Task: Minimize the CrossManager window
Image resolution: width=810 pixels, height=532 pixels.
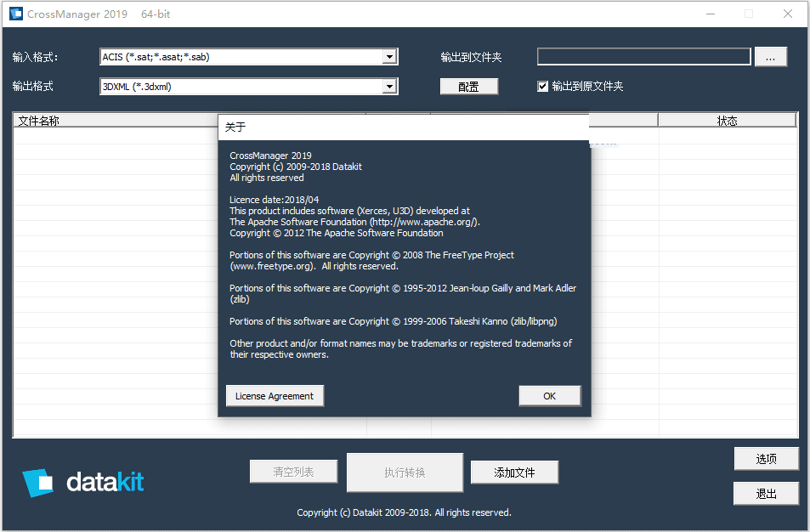Action: point(711,14)
